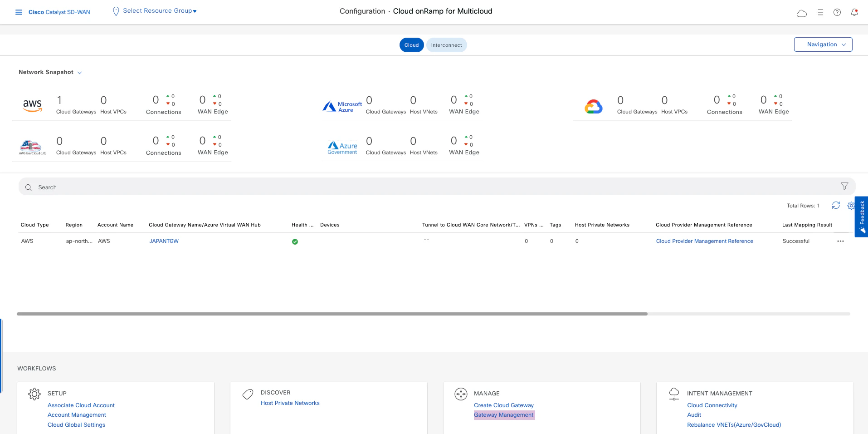Click the AWS logo in Network Snapshot

(x=32, y=105)
